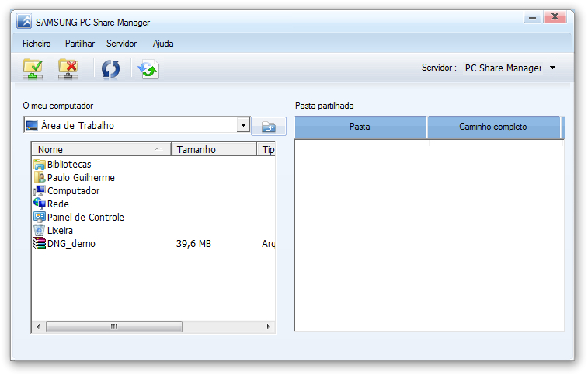Viewport: 588px width, 376px height.
Task: Click the go up folder button
Action: click(269, 126)
